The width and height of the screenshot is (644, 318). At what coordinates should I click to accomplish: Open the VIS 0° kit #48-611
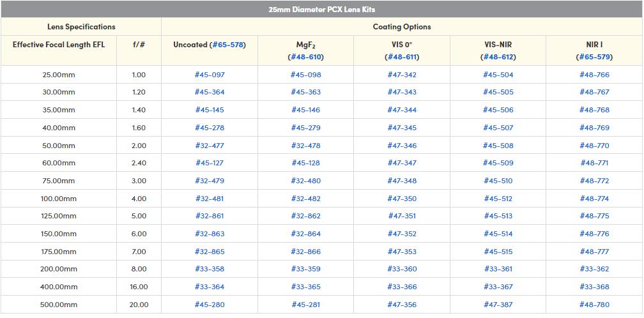(402, 57)
